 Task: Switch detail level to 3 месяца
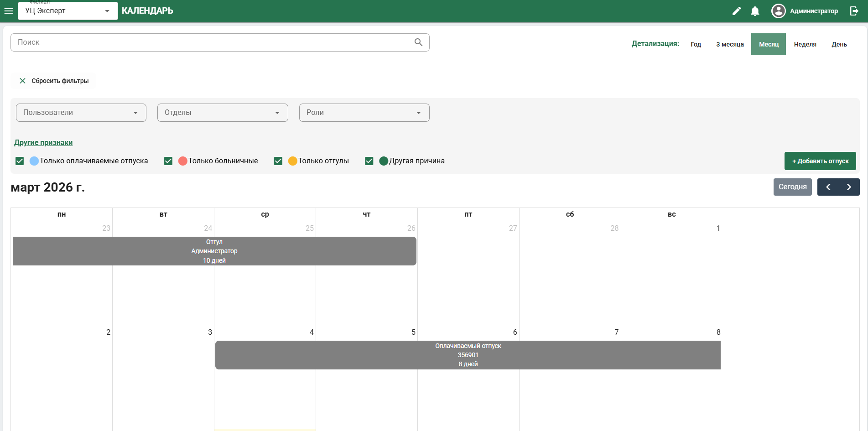pyautogui.click(x=730, y=44)
